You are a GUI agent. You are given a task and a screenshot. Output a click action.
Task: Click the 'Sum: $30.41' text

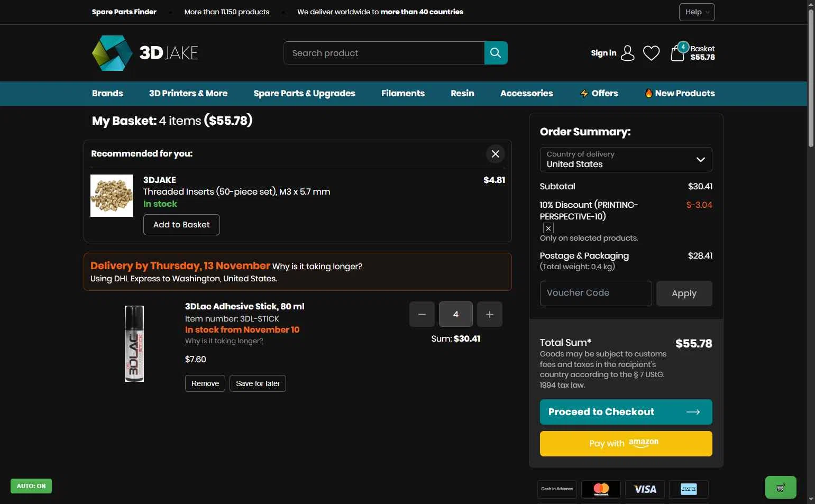pos(456,339)
